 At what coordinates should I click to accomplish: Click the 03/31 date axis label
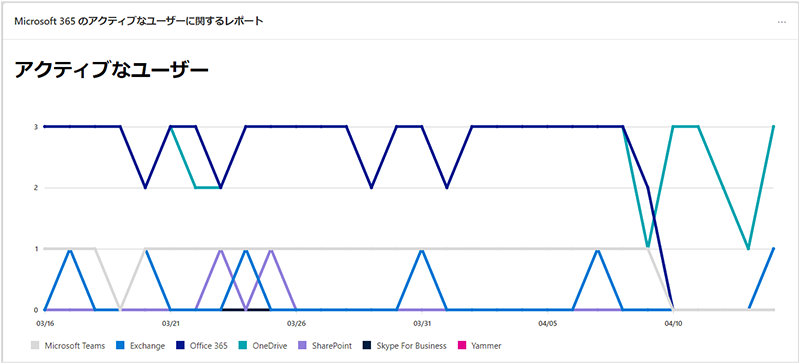pyautogui.click(x=422, y=323)
